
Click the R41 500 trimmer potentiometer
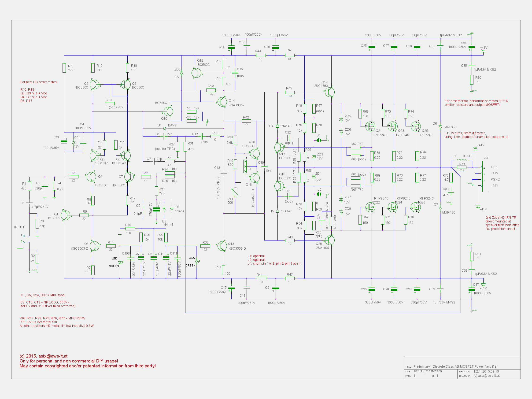[x=235, y=192]
